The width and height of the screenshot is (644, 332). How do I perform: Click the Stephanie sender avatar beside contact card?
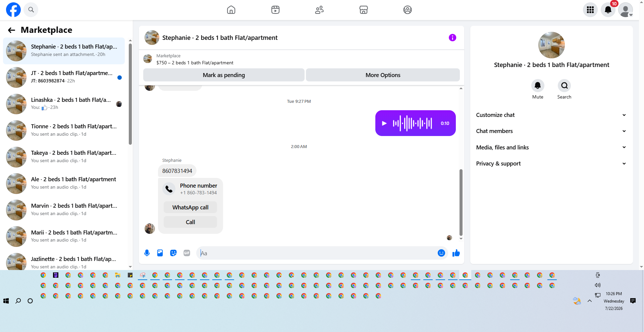(150, 229)
